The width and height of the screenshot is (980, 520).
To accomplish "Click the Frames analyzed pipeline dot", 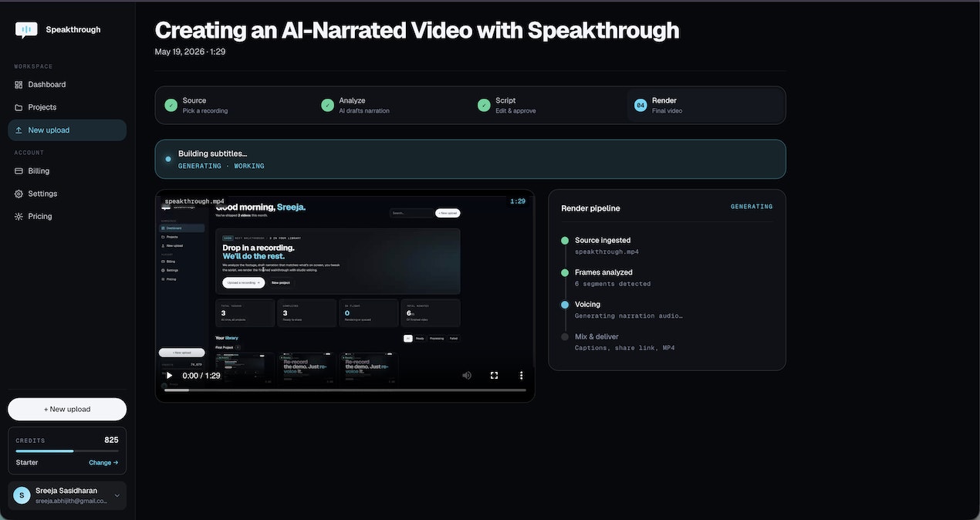I will 565,272.
